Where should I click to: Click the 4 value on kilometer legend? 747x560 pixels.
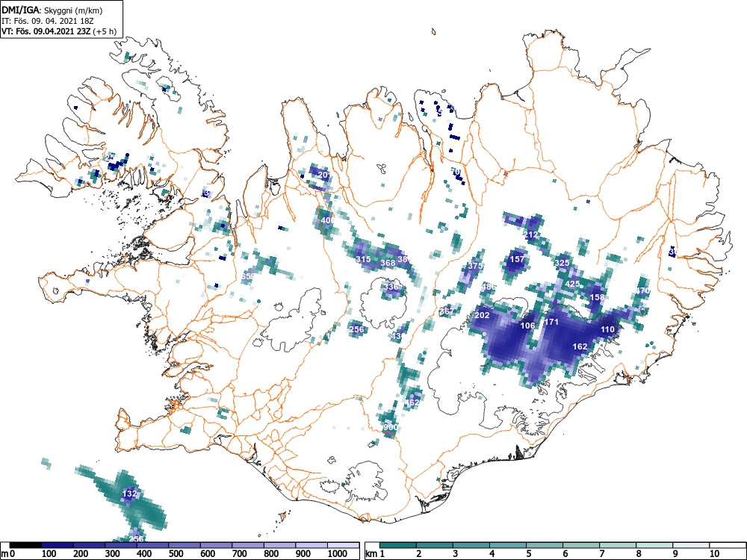492,554
